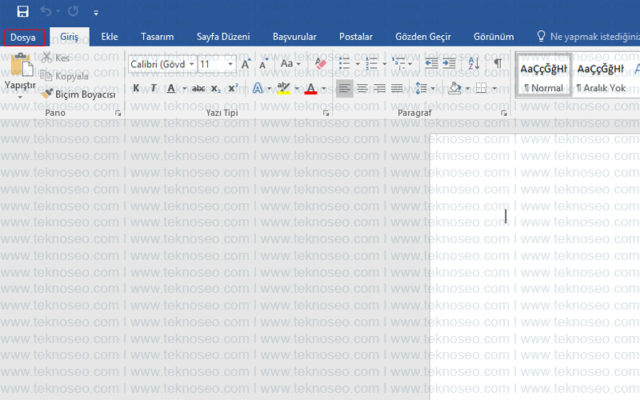
Task: Click the decrease indent icon
Action: coord(431,63)
